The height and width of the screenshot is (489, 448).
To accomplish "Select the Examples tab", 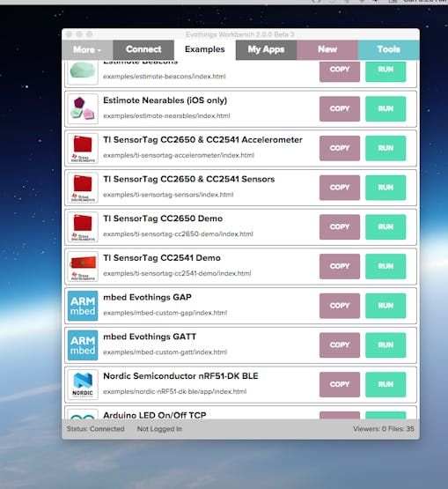I will point(205,49).
